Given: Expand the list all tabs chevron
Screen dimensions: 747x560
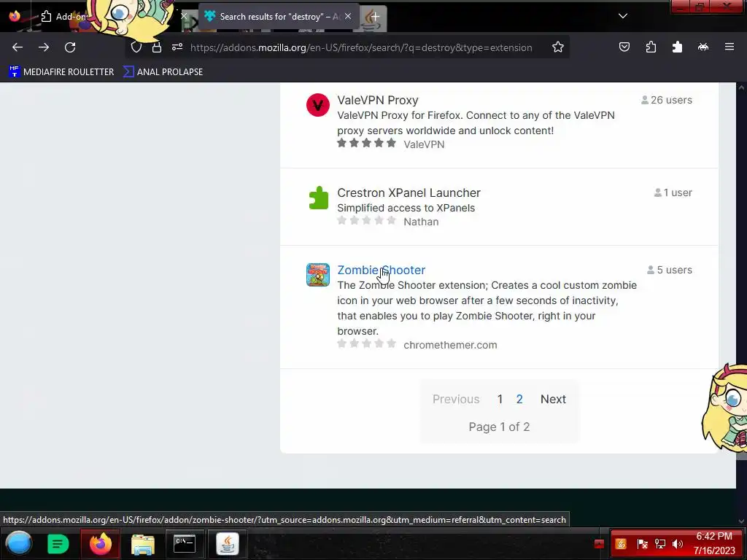Looking at the screenshot, I should tap(623, 16).
